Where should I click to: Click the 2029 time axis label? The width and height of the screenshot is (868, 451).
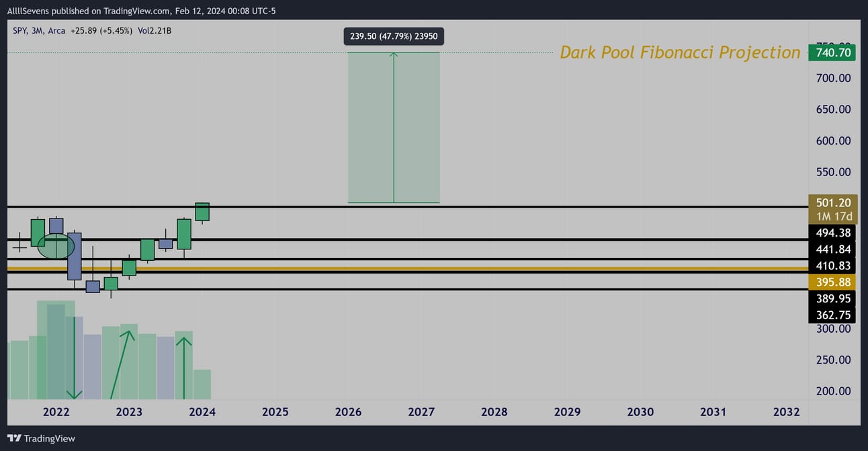tap(568, 412)
